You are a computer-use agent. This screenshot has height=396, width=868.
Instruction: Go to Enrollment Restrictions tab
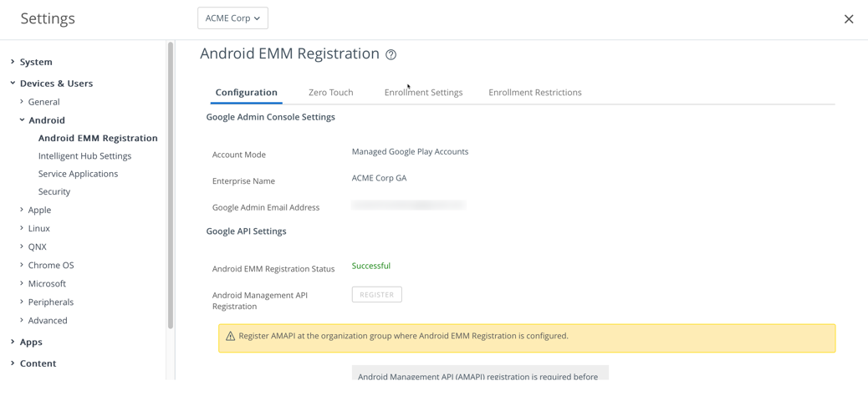tap(534, 93)
